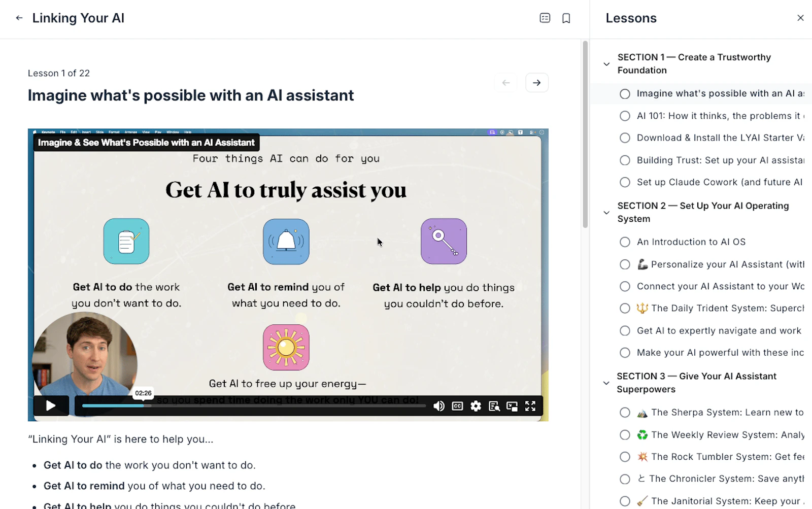Click the 'Linking Your AI' course title
The image size is (812, 509).
[x=78, y=18]
